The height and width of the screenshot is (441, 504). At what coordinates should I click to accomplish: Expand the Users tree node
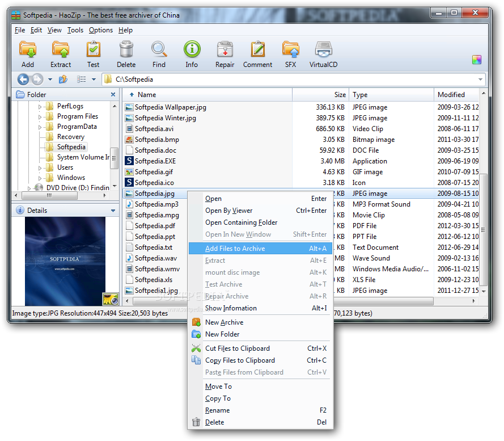(40, 167)
